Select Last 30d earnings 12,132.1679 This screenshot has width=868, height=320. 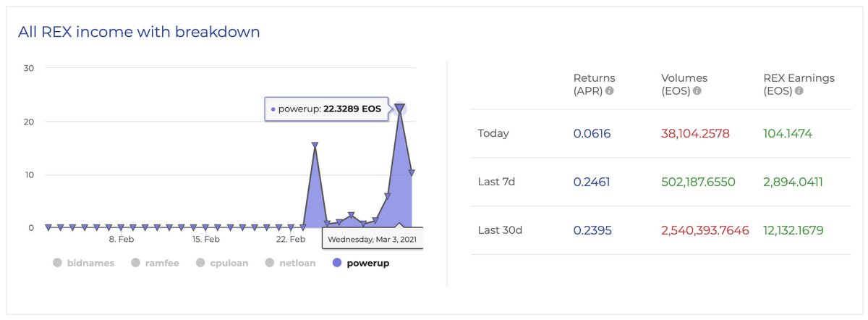(x=793, y=230)
